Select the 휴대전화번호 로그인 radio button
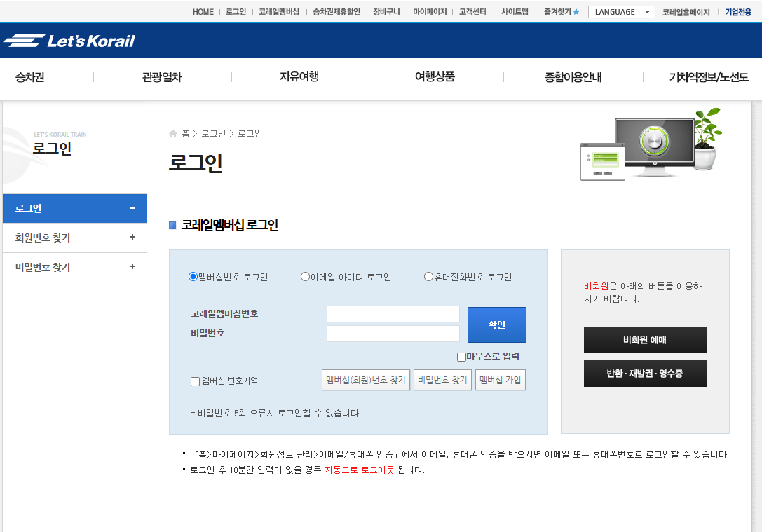Screen dimensions: 762x532 428,277
